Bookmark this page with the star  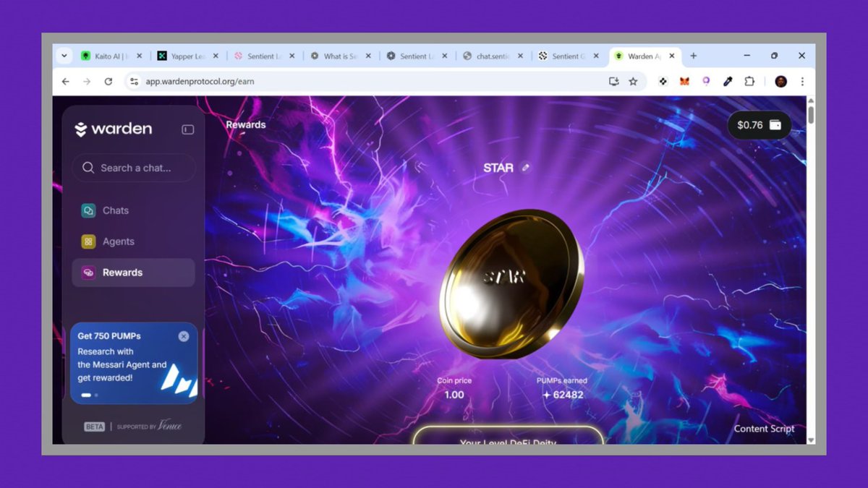tap(633, 82)
